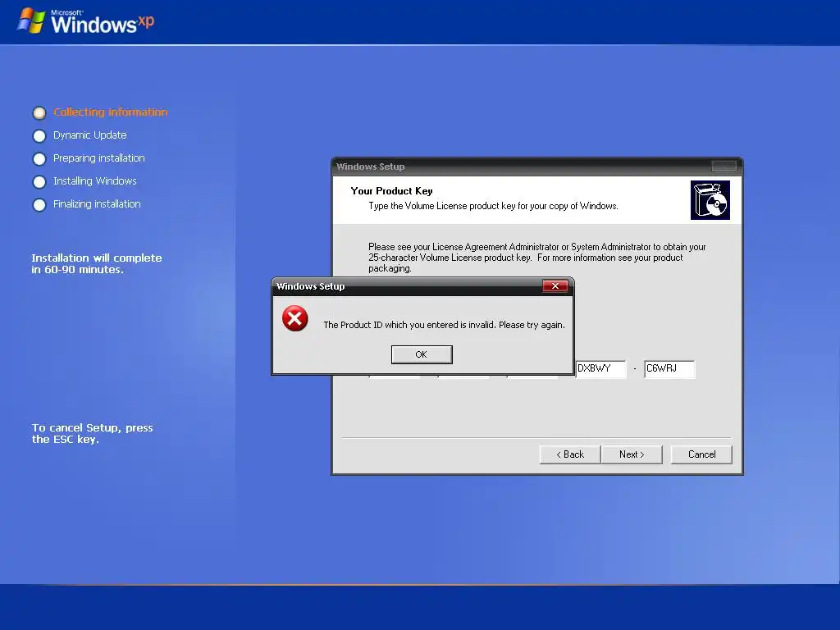The image size is (840, 630).
Task: Click the product key field containing DXBWY
Action: pyautogui.click(x=600, y=368)
